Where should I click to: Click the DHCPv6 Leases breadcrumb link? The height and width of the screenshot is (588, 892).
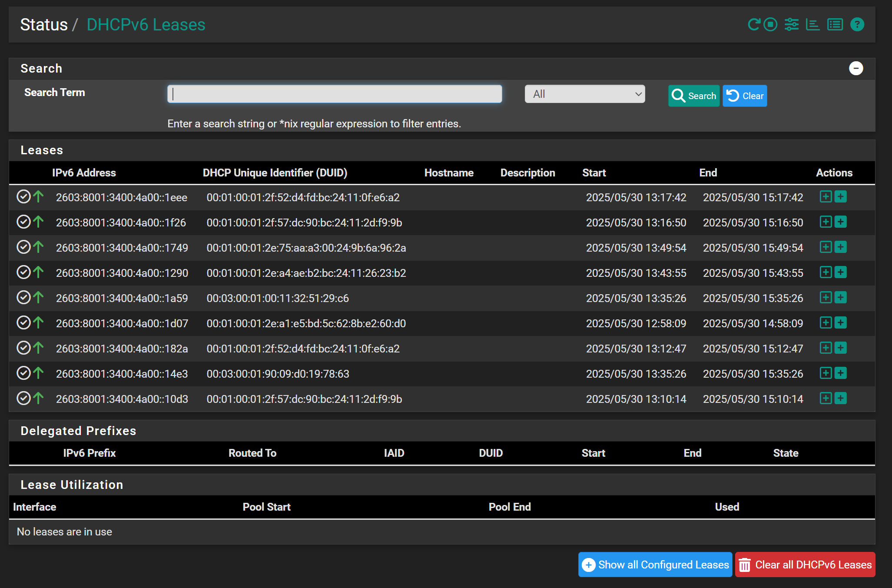click(146, 25)
